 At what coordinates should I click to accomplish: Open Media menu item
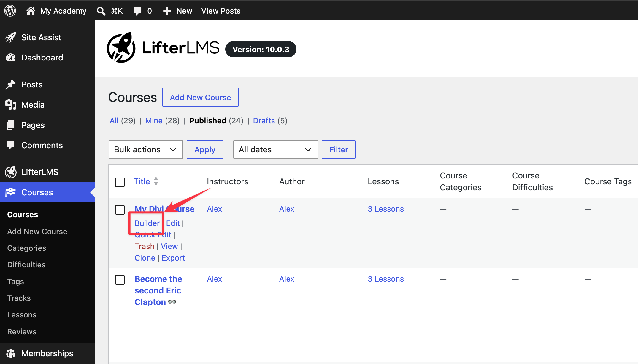pyautogui.click(x=33, y=105)
